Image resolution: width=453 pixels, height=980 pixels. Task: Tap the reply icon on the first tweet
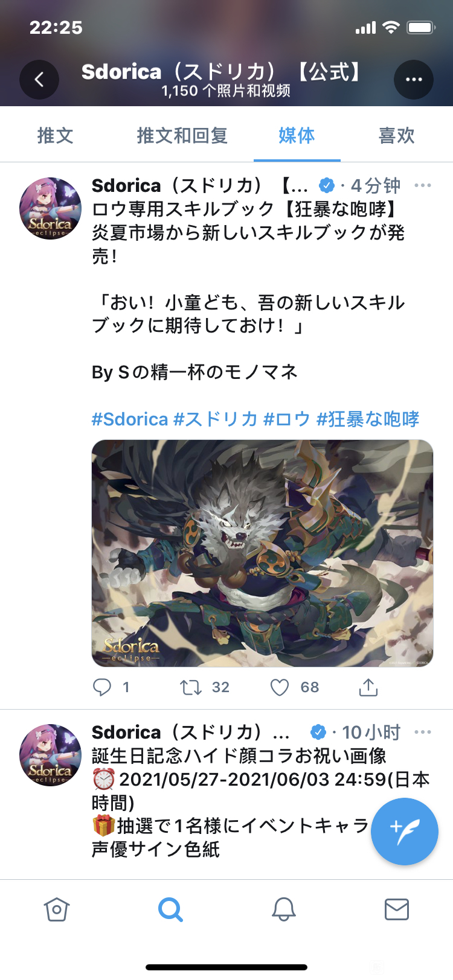[x=102, y=687]
